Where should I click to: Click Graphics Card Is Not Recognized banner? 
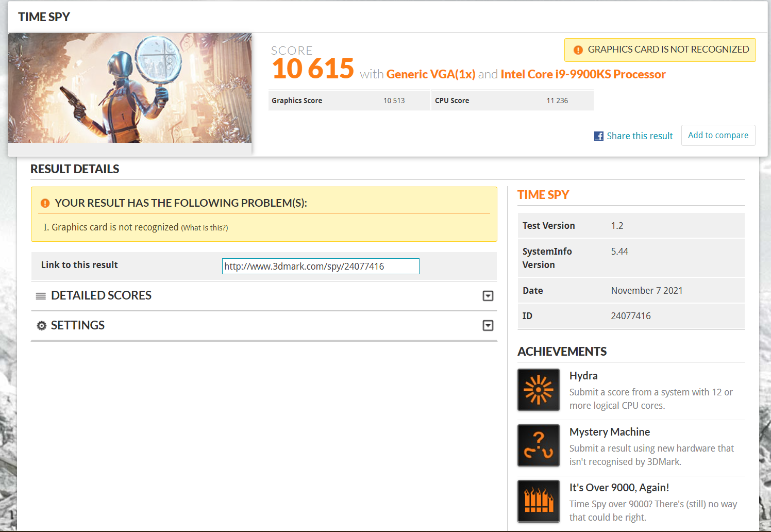(x=660, y=50)
